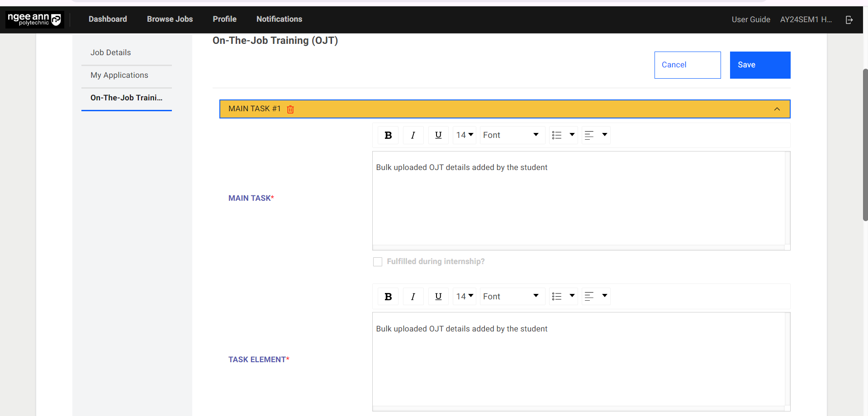868x416 pixels.
Task: Open the My Applications sidebar link
Action: 119,75
